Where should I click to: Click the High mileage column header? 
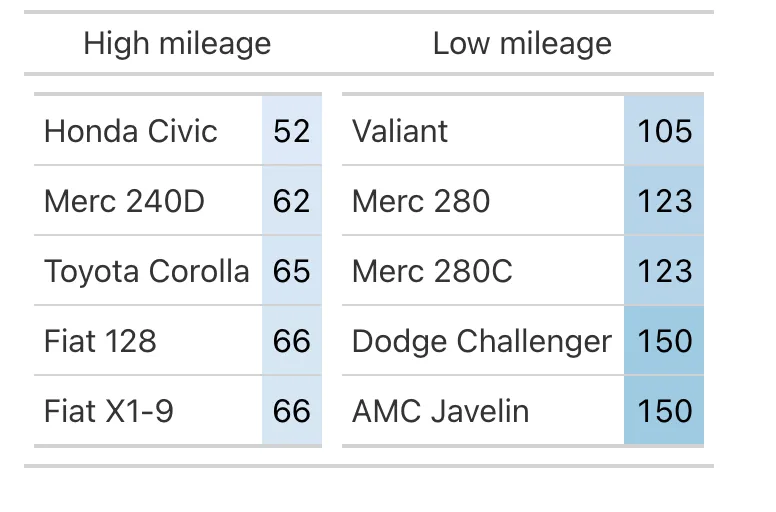click(177, 44)
